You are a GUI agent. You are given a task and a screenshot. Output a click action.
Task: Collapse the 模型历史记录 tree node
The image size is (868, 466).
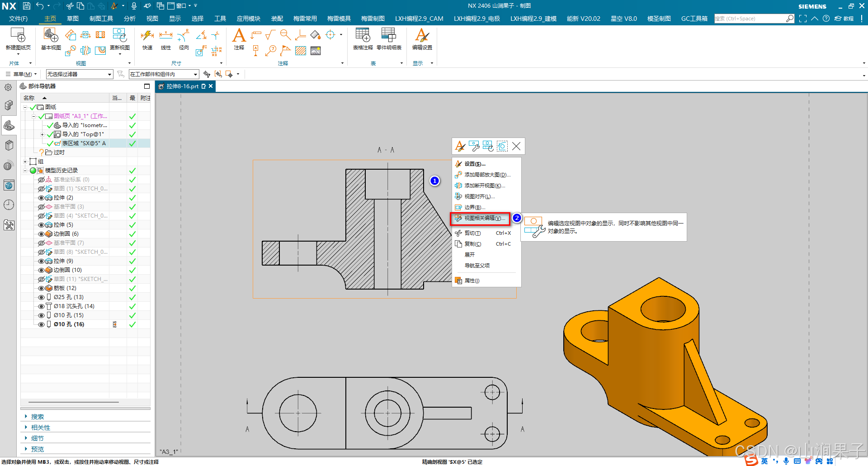click(x=25, y=171)
